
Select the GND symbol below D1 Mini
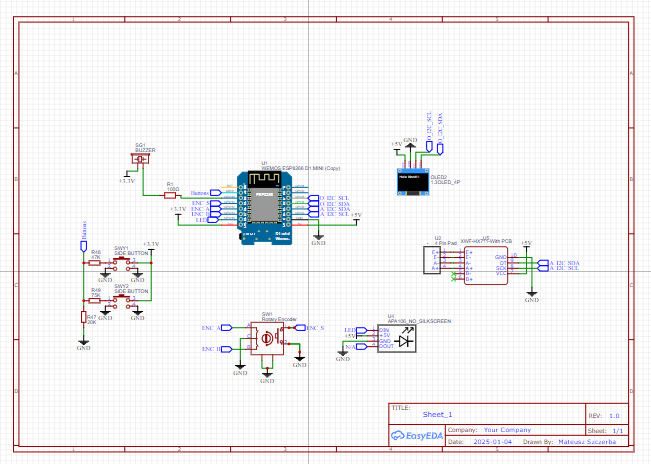click(x=318, y=240)
